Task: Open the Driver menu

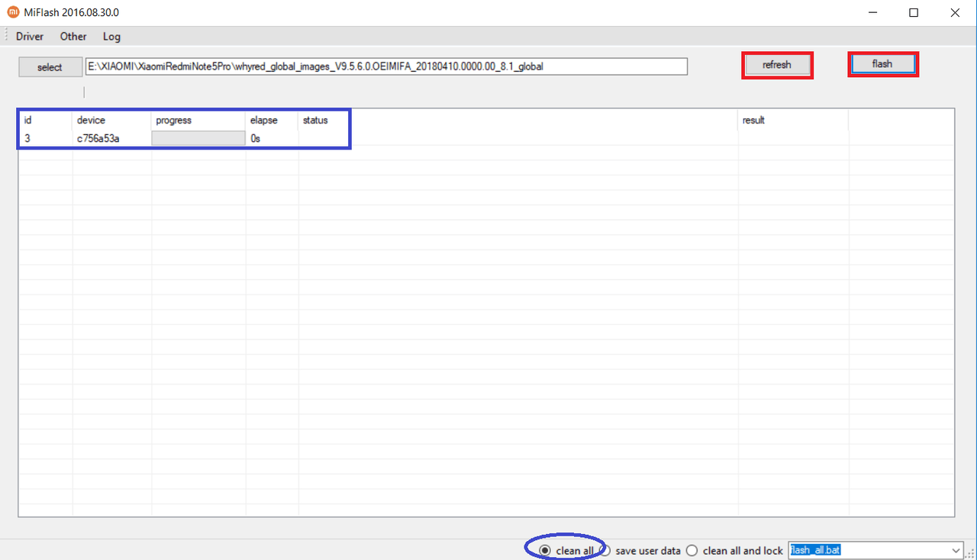Action: coord(30,37)
